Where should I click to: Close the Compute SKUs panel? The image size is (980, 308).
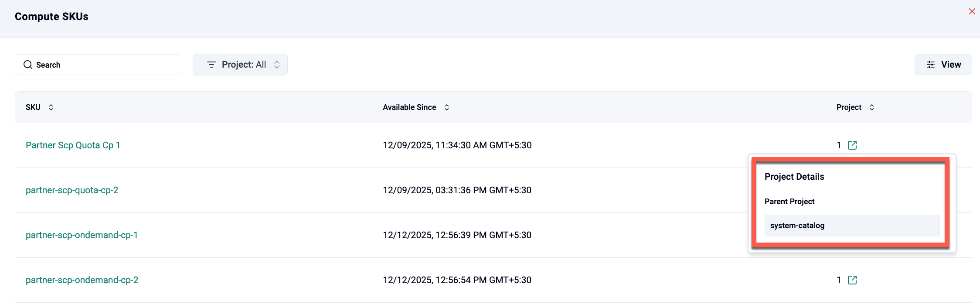pos(972,11)
